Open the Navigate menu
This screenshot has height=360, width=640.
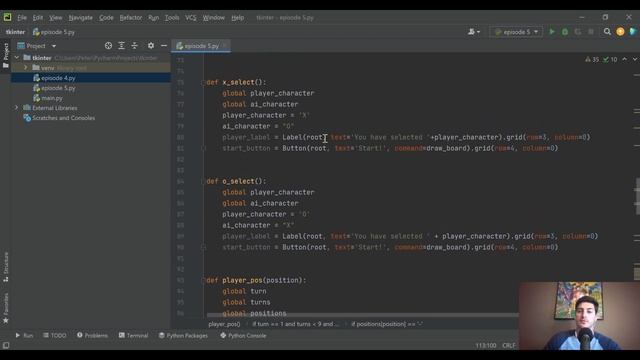80,18
